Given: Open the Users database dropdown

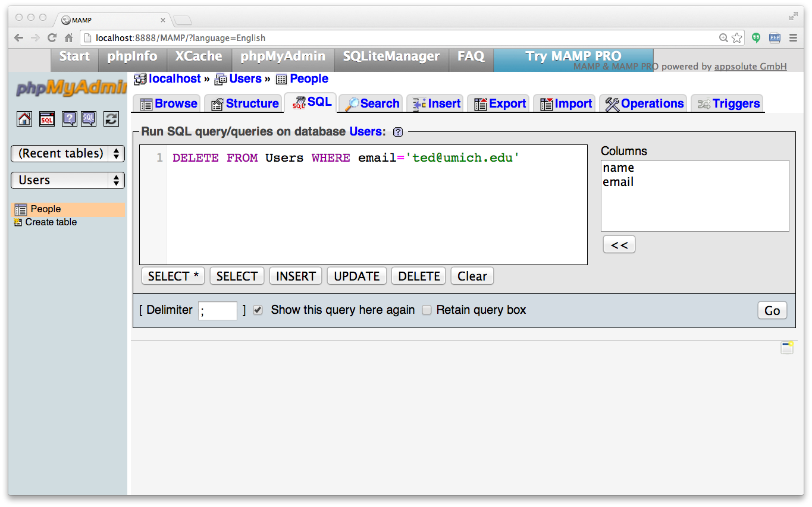Looking at the screenshot, I should coord(68,180).
